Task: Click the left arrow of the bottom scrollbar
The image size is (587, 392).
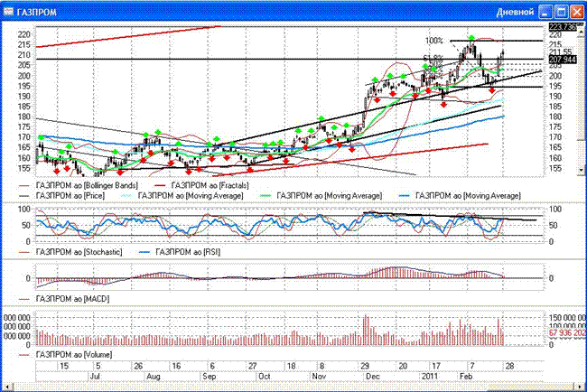Action: tap(6, 387)
